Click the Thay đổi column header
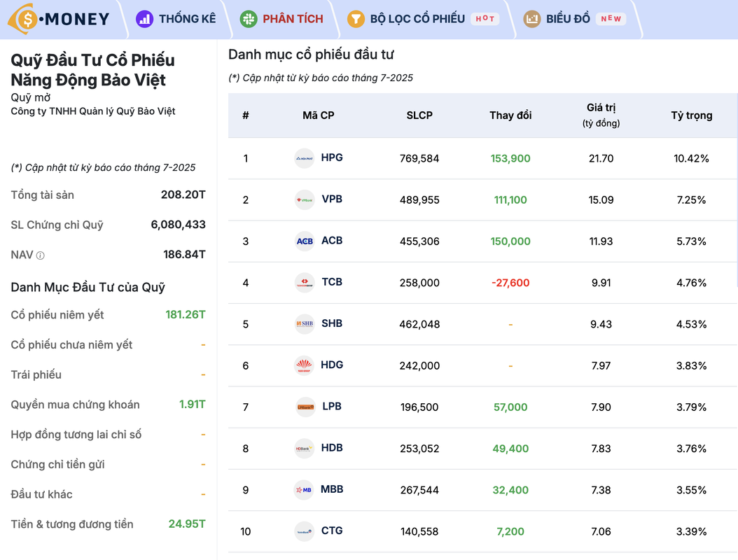 510,115
